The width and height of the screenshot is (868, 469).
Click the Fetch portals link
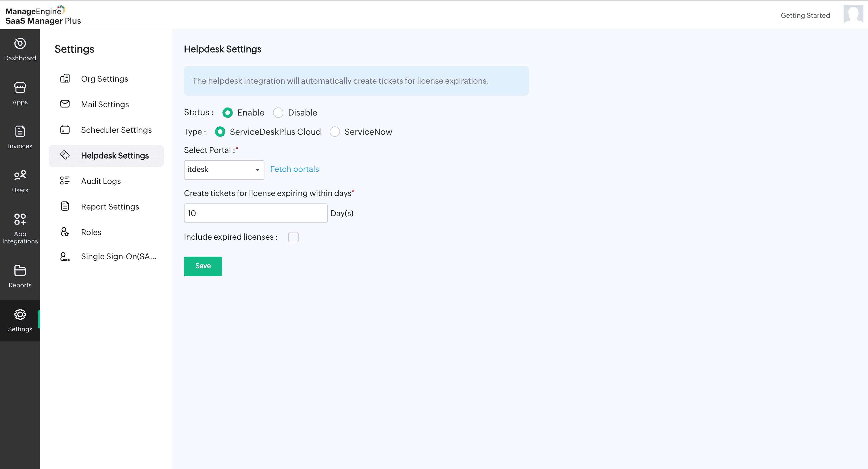coord(294,169)
